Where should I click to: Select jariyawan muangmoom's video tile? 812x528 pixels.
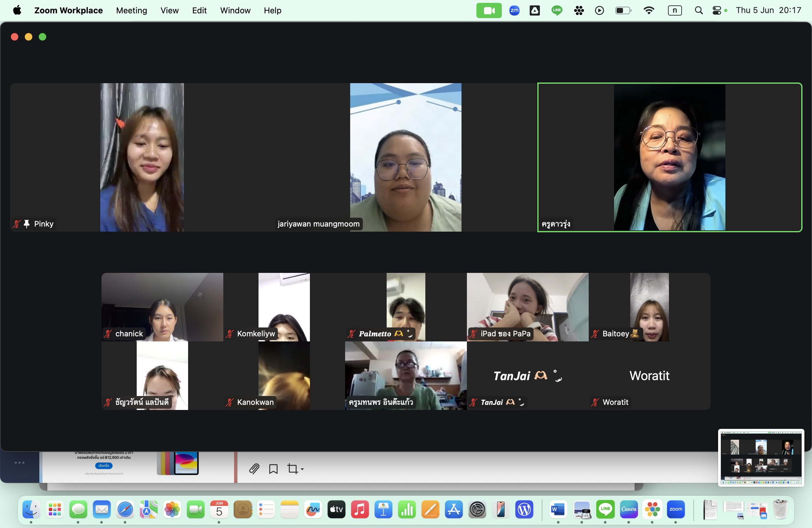406,157
